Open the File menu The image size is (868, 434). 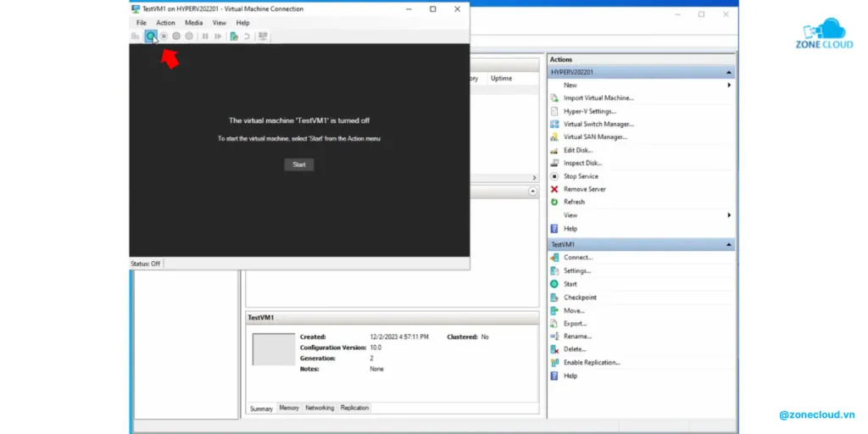142,23
